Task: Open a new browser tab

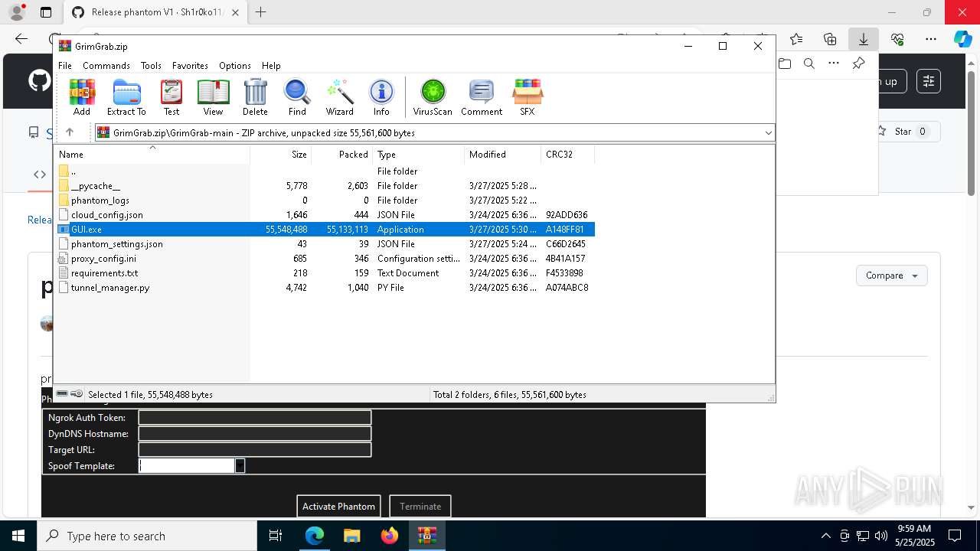Action: coord(261,12)
